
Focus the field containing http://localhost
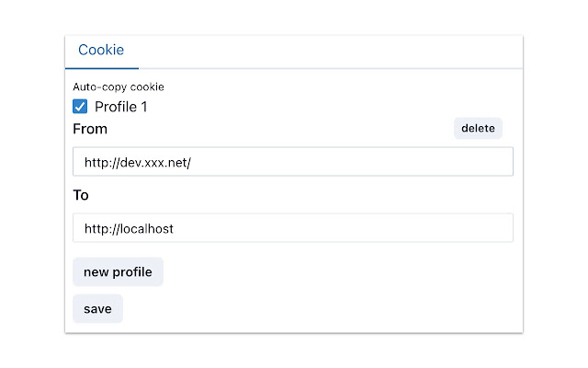pyautogui.click(x=292, y=228)
